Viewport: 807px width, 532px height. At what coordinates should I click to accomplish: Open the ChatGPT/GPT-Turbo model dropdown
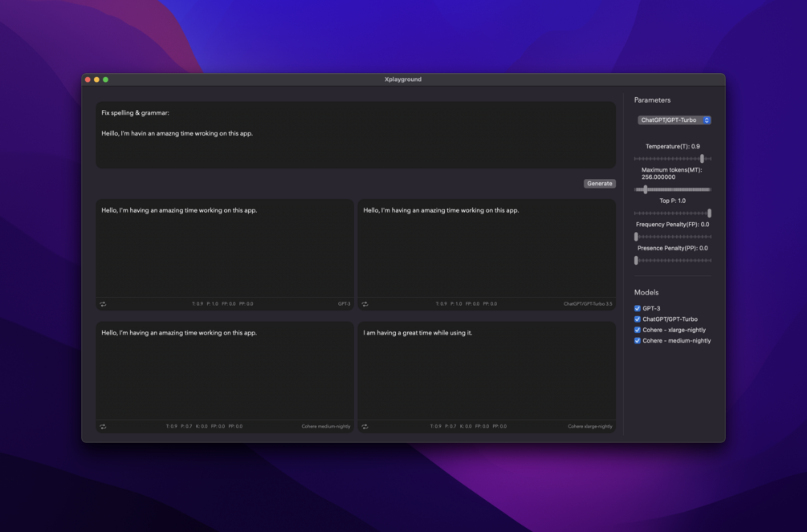675,120
